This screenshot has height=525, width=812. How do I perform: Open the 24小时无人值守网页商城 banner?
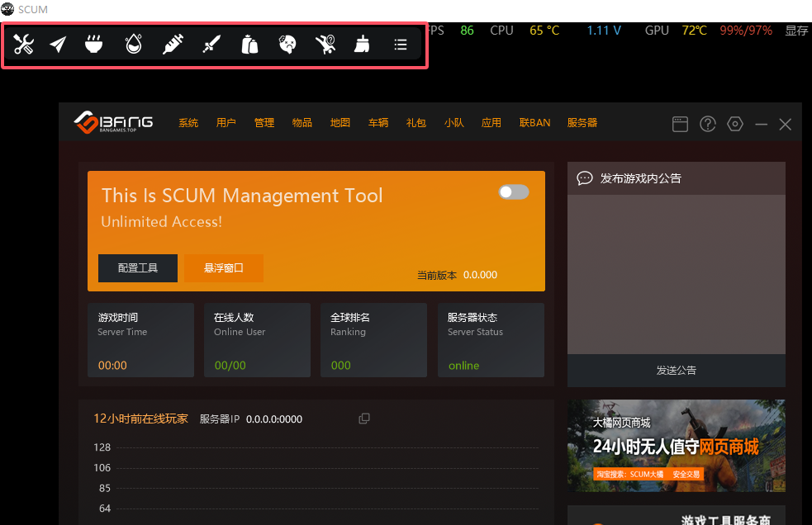pyautogui.click(x=677, y=446)
